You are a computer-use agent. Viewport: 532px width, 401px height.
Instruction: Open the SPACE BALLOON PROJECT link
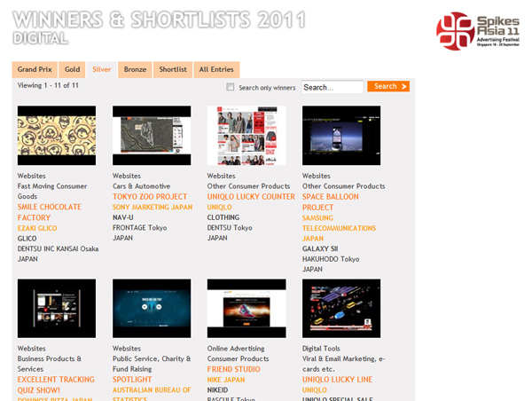[x=331, y=202]
